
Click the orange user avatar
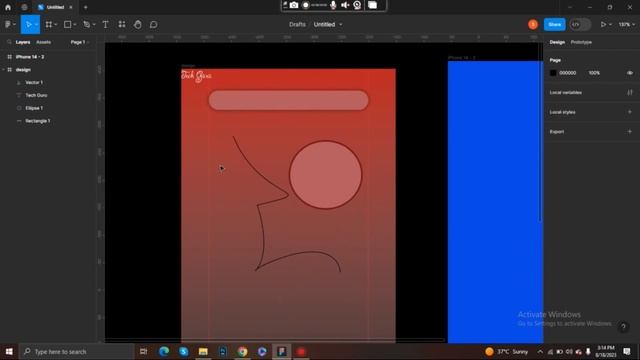point(533,24)
